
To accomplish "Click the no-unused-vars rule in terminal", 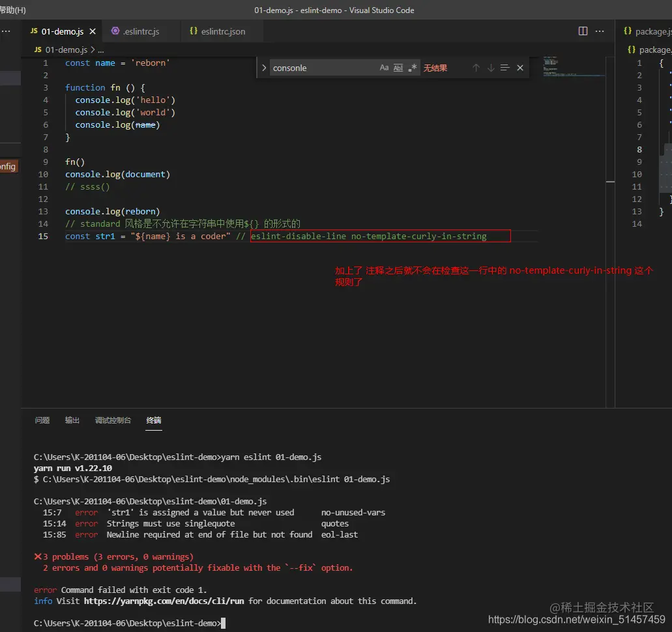I will (353, 513).
